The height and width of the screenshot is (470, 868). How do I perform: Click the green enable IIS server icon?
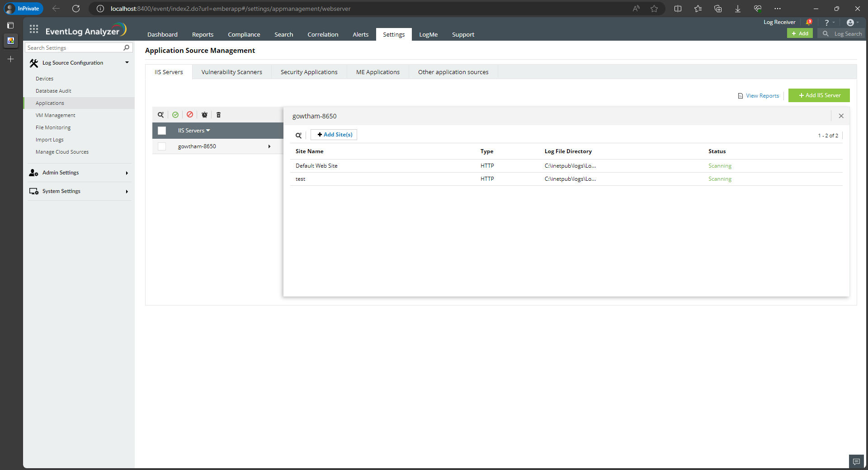pos(175,115)
